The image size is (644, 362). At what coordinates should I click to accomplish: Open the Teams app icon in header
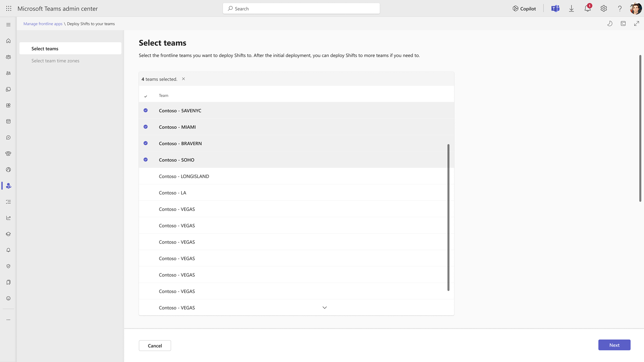[x=555, y=9]
